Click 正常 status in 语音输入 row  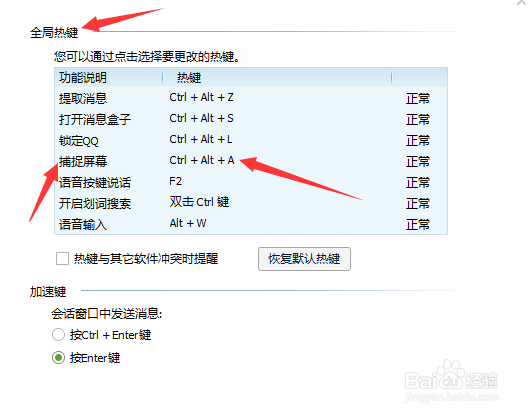click(418, 224)
